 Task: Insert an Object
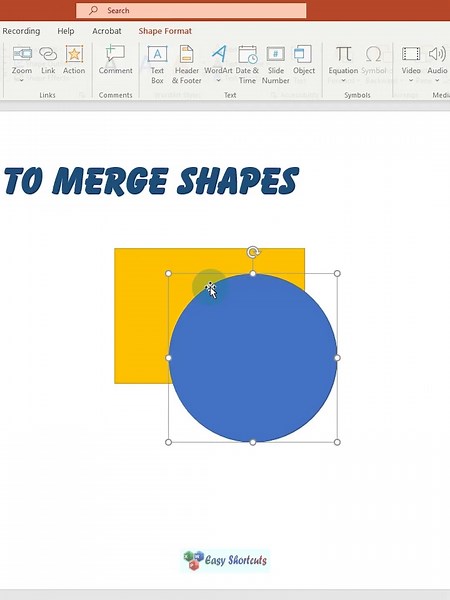pyautogui.click(x=304, y=60)
